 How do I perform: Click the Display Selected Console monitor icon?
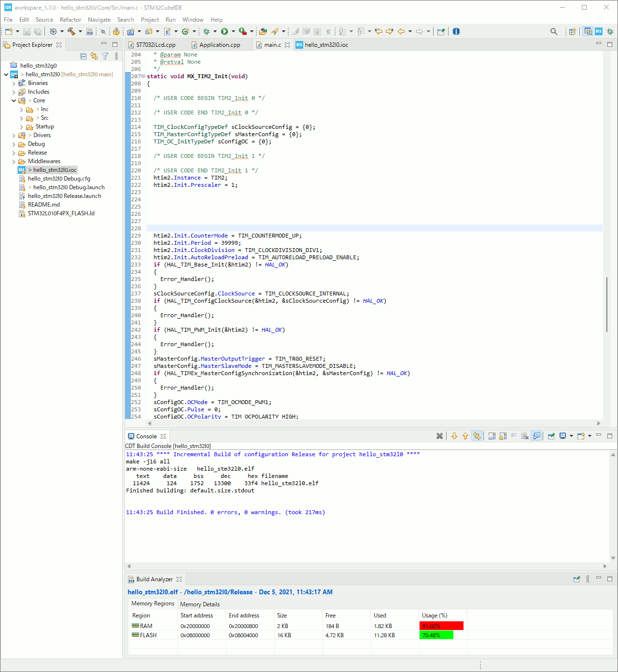pyautogui.click(x=563, y=436)
